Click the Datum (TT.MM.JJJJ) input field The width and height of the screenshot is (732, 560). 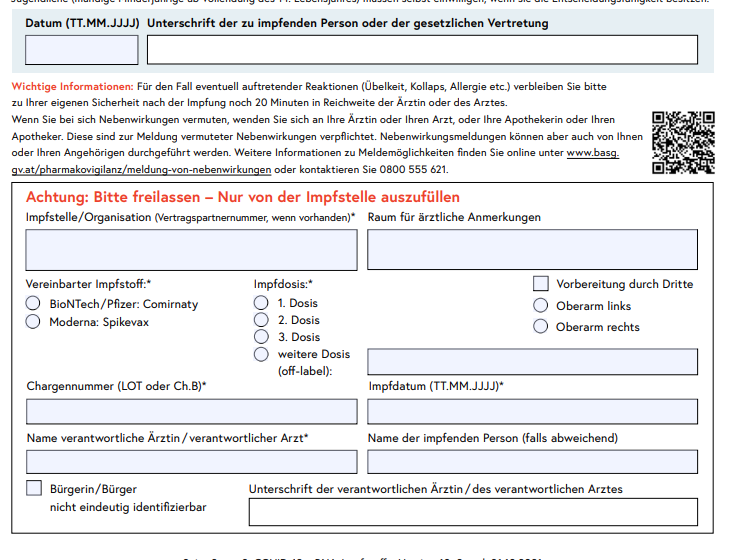pyautogui.click(x=82, y=50)
